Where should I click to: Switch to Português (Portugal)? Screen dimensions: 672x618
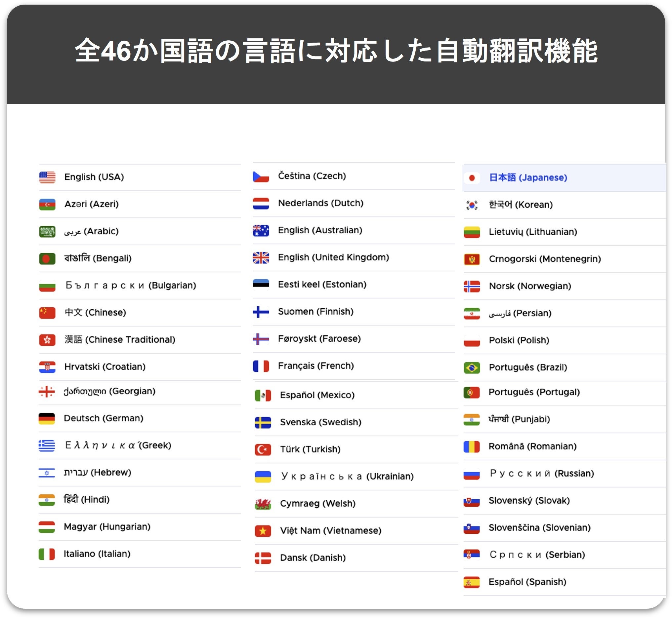(x=534, y=392)
